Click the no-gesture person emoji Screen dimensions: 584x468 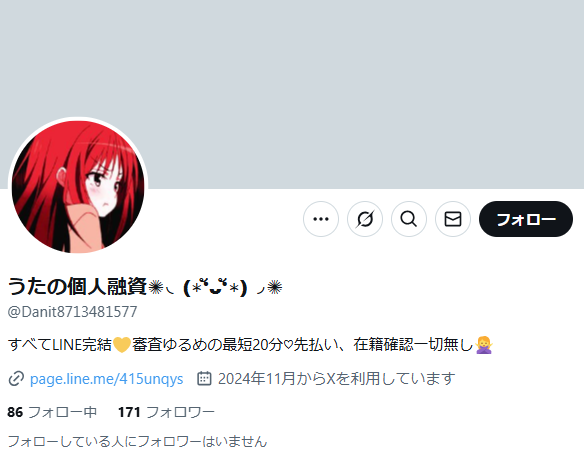tap(484, 344)
